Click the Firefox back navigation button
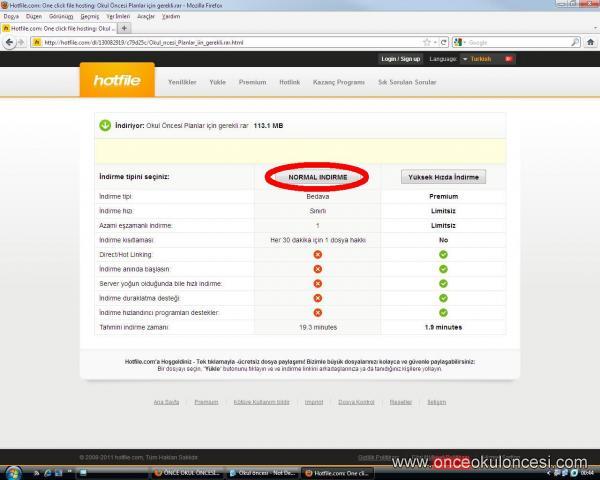Image resolution: width=600 pixels, height=480 pixels. (9, 42)
